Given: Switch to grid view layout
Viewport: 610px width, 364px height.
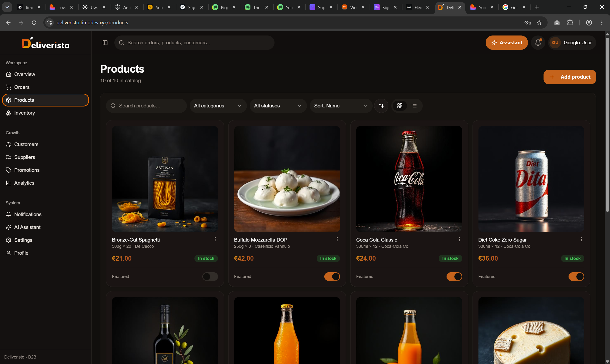Looking at the screenshot, I should point(400,106).
